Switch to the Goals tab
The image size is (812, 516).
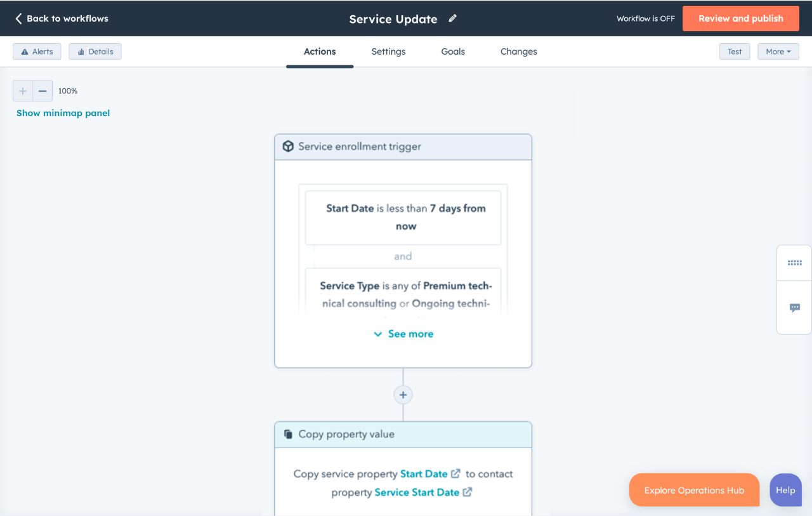click(453, 51)
